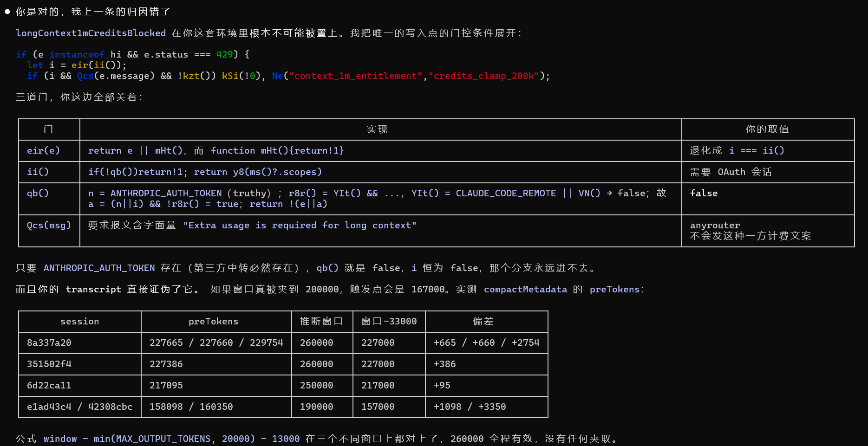The height and width of the screenshot is (446, 868).
Task: Click 260000 in the 8a337a20 row
Action: click(316, 343)
